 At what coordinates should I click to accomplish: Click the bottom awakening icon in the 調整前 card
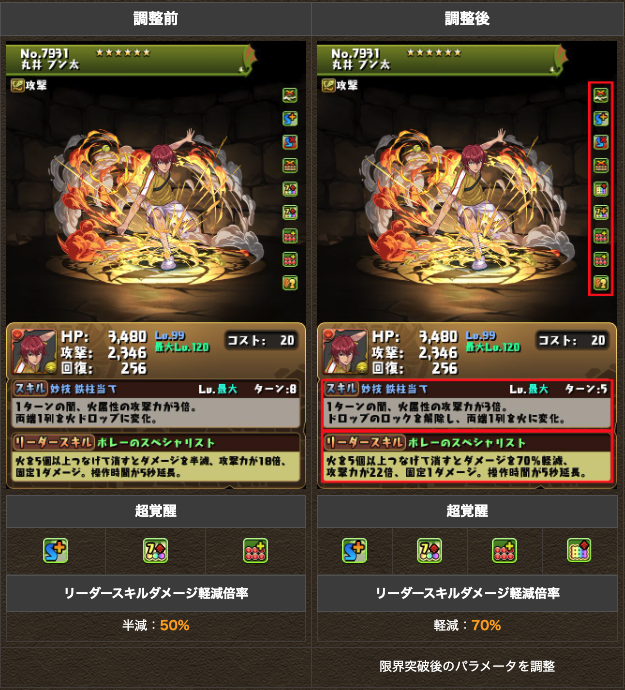(x=290, y=283)
